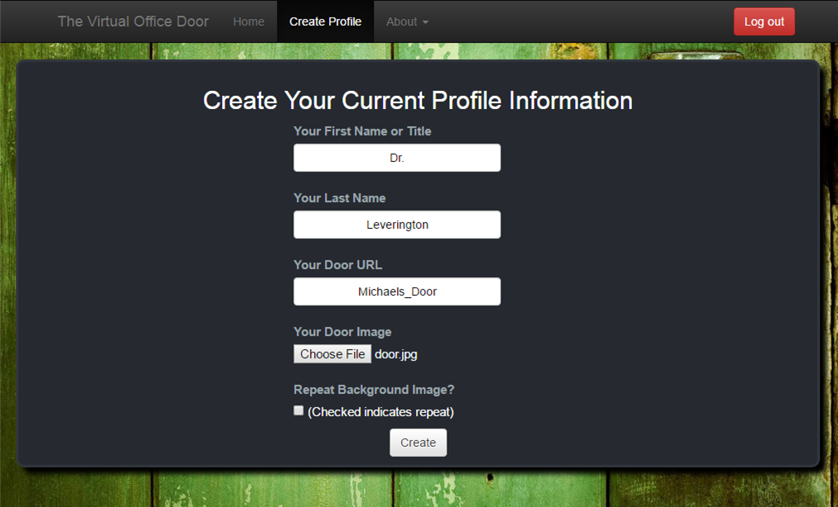Click the Checked indicates repeat label
The width and height of the screenshot is (838, 507).
tap(381, 412)
